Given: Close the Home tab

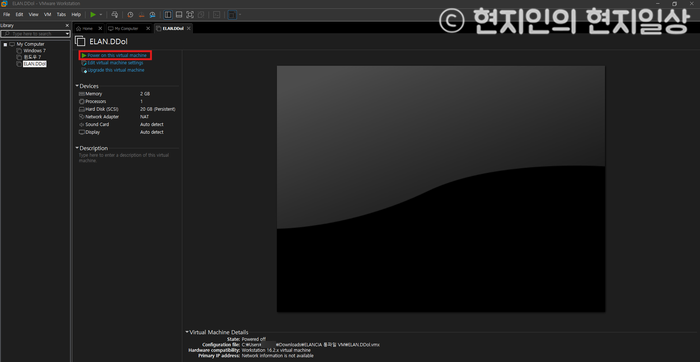Looking at the screenshot, I should (100, 29).
